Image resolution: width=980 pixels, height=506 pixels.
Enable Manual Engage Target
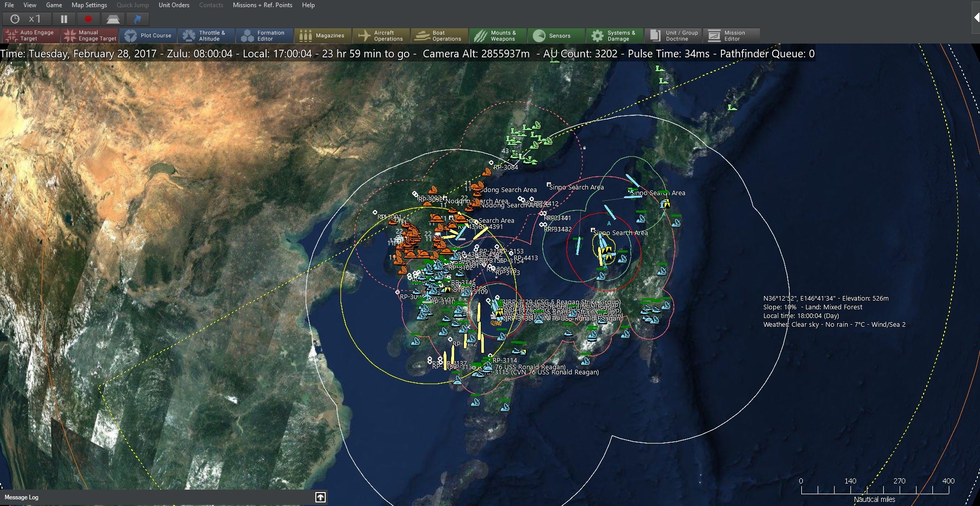pyautogui.click(x=89, y=35)
